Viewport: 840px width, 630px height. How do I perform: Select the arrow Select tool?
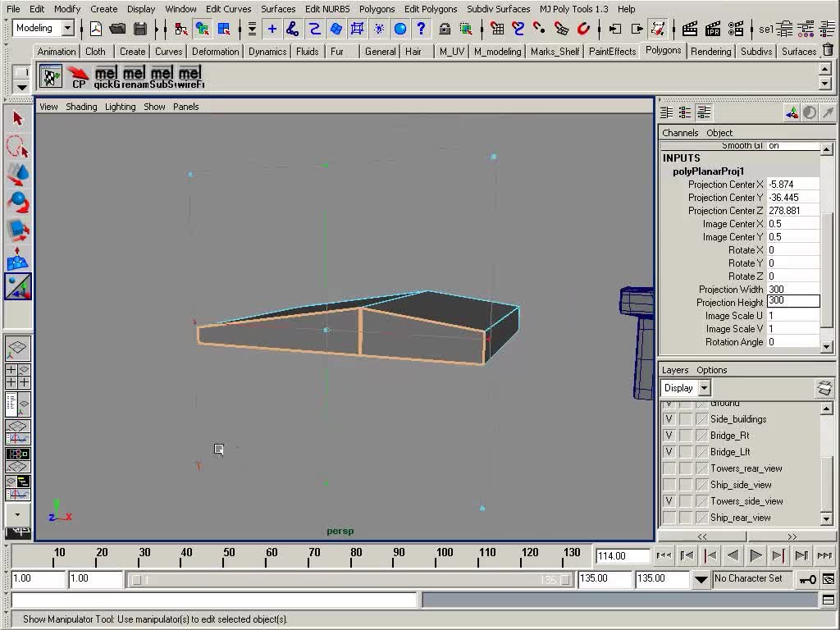(18, 118)
